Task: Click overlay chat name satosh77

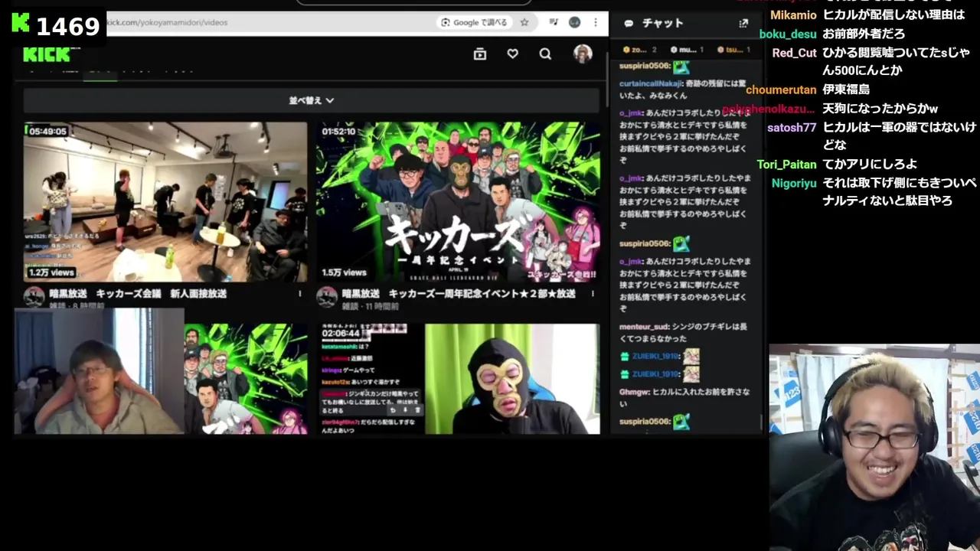Action: pos(792,128)
